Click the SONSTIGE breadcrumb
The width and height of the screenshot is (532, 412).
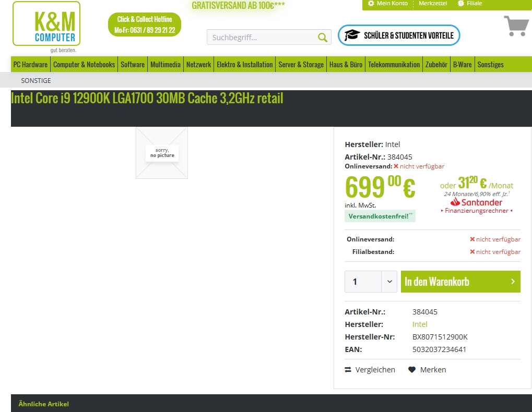coord(36,81)
